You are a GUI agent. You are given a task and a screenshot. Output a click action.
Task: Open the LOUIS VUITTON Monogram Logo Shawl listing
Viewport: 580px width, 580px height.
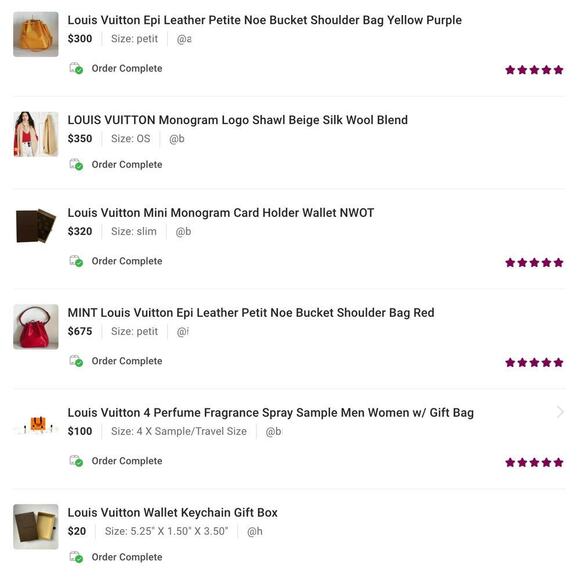point(237,120)
